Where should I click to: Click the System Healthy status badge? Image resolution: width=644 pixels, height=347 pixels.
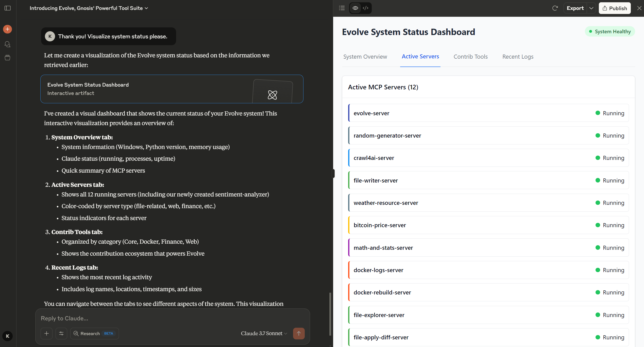pyautogui.click(x=610, y=31)
